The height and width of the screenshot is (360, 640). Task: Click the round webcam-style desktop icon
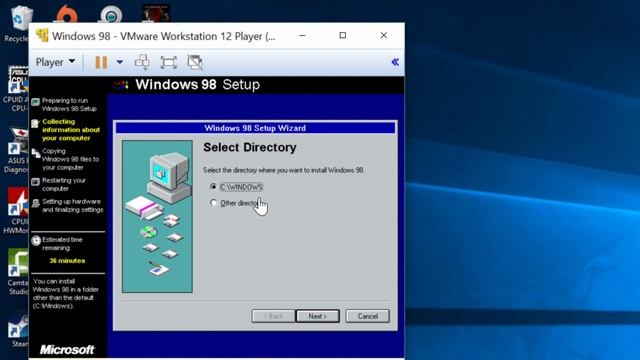tap(111, 14)
